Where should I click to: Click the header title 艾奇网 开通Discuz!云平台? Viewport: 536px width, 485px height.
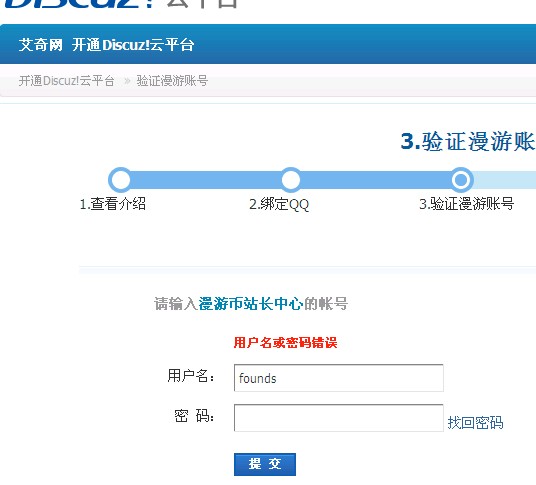tap(106, 45)
